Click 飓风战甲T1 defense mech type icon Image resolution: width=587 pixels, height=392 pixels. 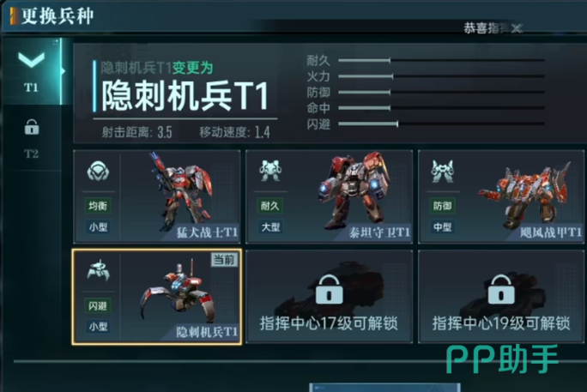click(443, 172)
